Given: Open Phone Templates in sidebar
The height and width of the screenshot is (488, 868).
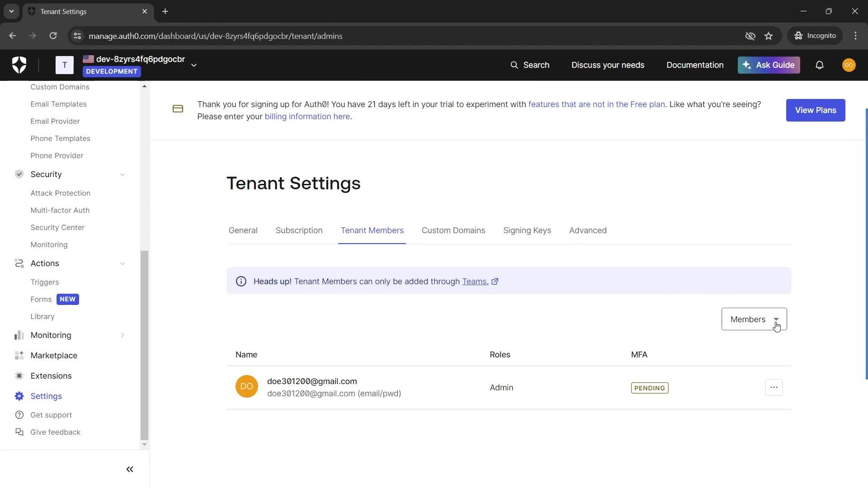Looking at the screenshot, I should [60, 138].
